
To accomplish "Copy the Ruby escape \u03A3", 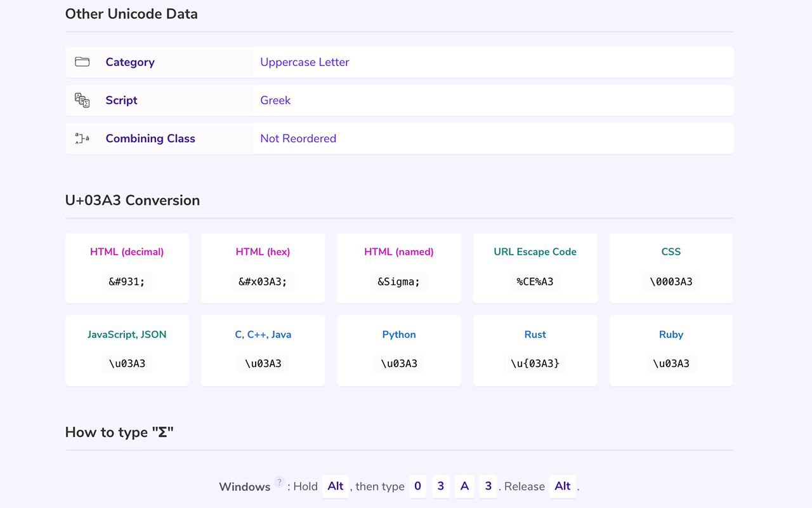I will 671,363.
